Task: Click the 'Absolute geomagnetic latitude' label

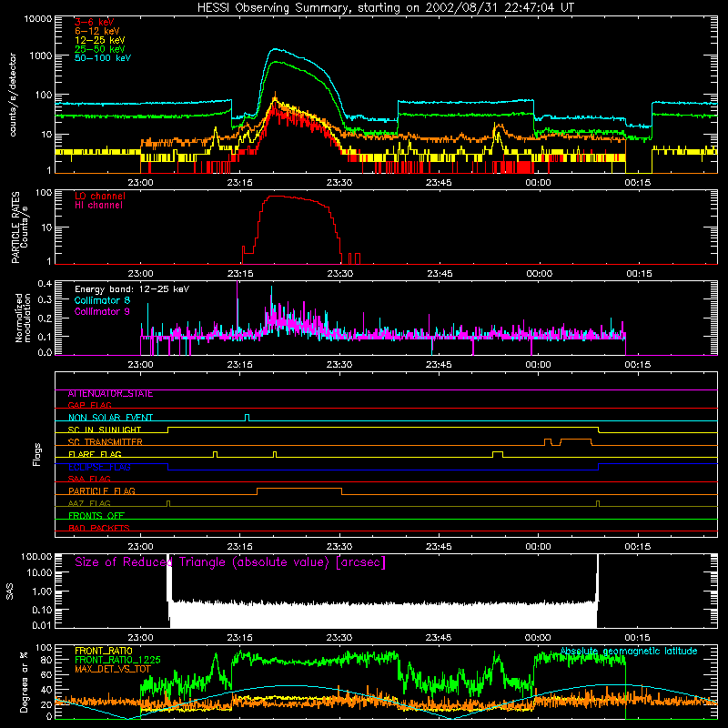Action: (x=629, y=652)
